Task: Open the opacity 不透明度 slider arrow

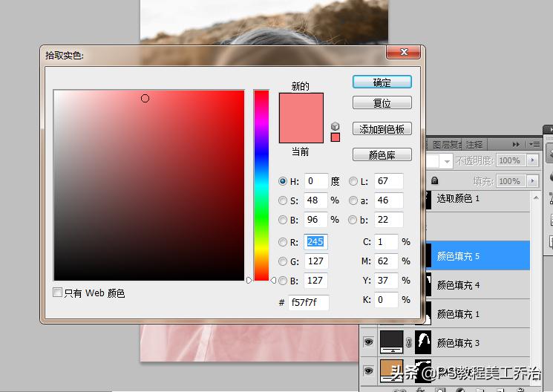Action: tap(532, 160)
